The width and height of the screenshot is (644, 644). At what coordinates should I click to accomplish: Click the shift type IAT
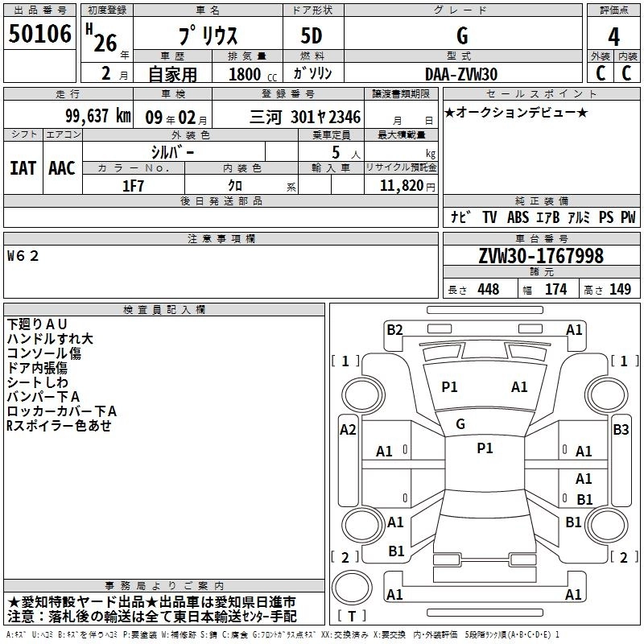coord(23,168)
